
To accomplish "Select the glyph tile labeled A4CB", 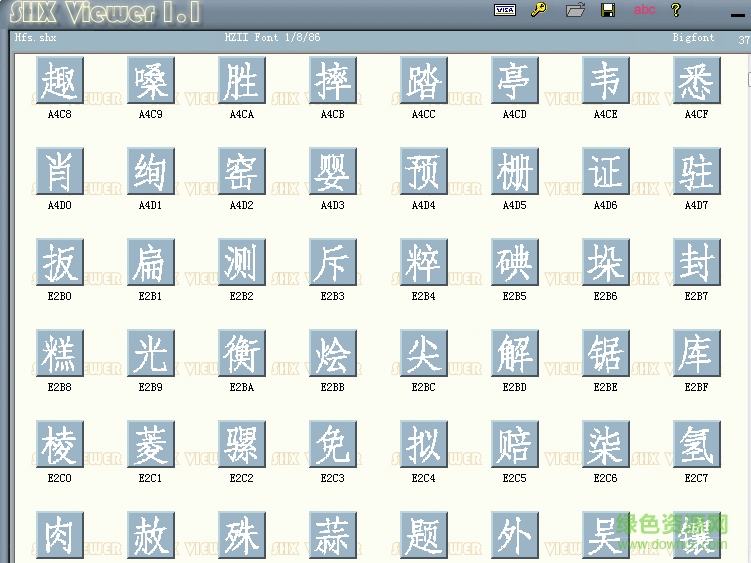I will point(332,80).
